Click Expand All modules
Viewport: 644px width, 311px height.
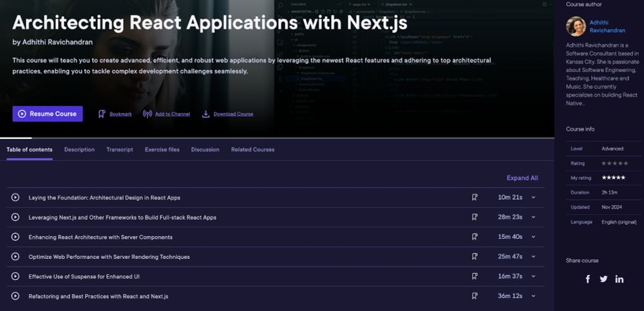click(522, 178)
